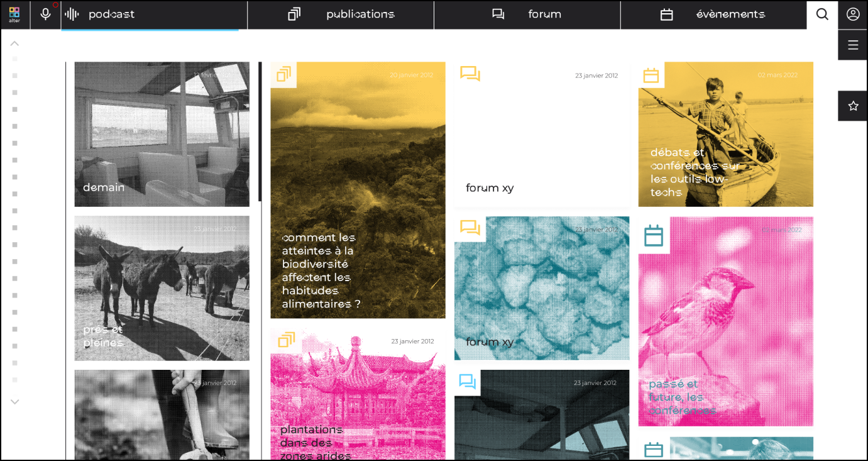Open the user account profile icon
This screenshot has width=868, height=461.
point(853,14)
